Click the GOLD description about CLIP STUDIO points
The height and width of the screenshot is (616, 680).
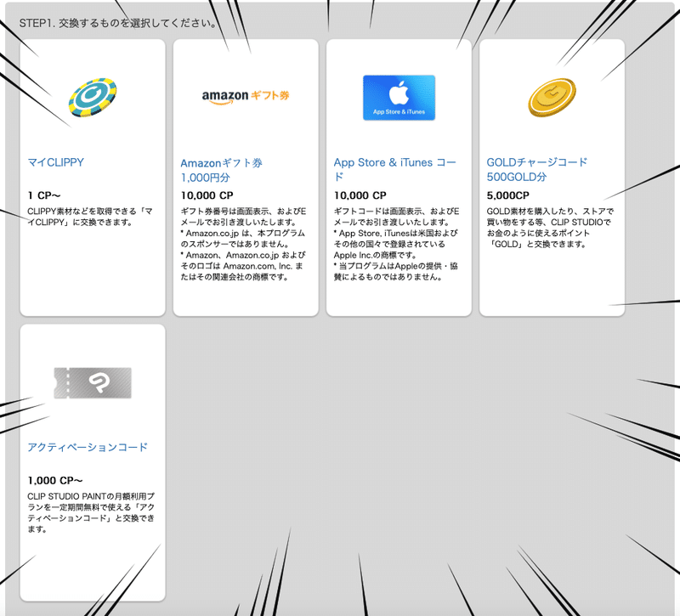[x=550, y=228]
